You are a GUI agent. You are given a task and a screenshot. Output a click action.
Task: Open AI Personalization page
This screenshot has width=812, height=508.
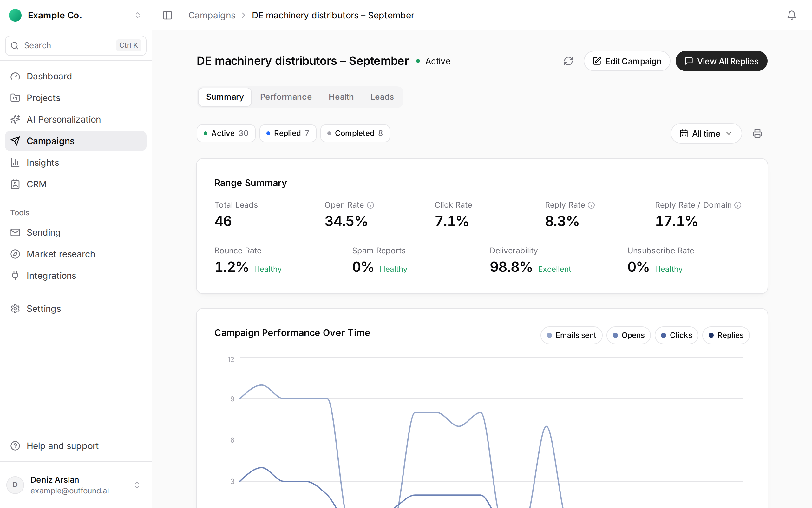[76, 119]
